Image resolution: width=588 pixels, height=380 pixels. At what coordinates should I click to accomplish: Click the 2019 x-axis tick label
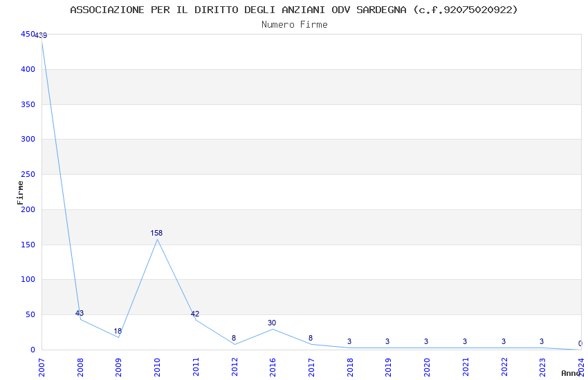tap(389, 368)
